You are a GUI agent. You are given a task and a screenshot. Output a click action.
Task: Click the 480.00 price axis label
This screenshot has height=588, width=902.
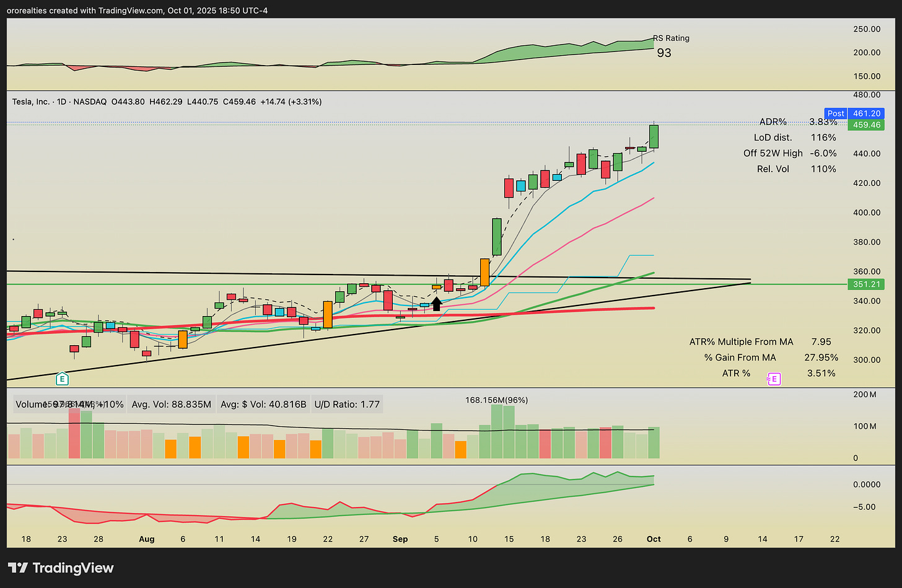coord(867,95)
